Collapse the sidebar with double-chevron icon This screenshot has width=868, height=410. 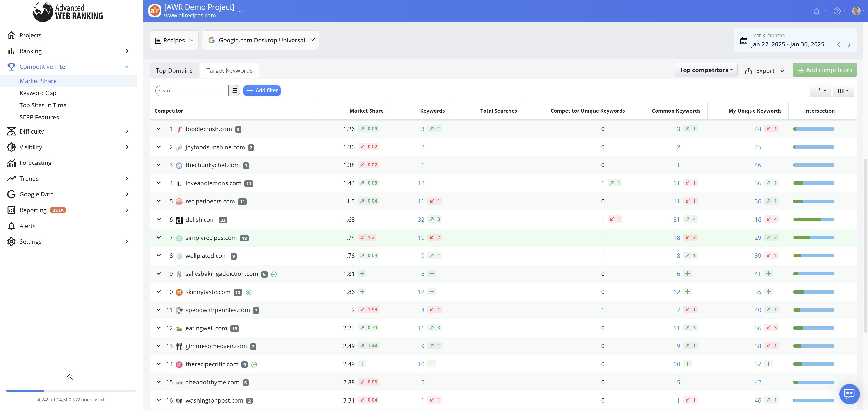tap(70, 377)
